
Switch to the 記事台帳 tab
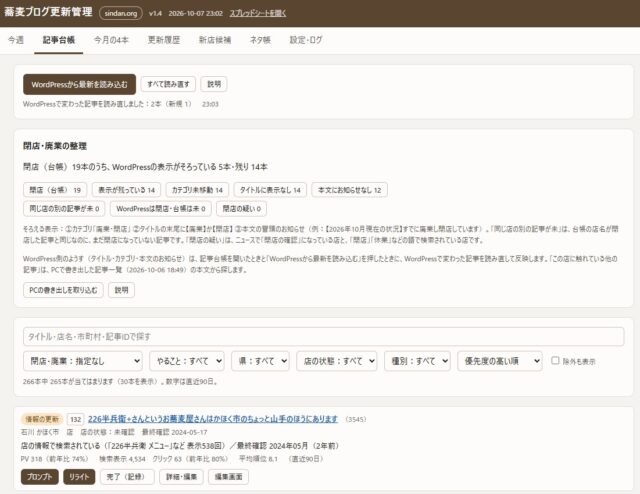[x=58, y=40]
